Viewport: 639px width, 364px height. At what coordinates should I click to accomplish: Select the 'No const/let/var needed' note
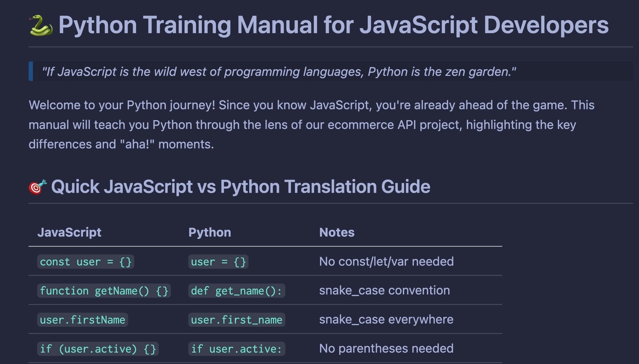click(386, 262)
